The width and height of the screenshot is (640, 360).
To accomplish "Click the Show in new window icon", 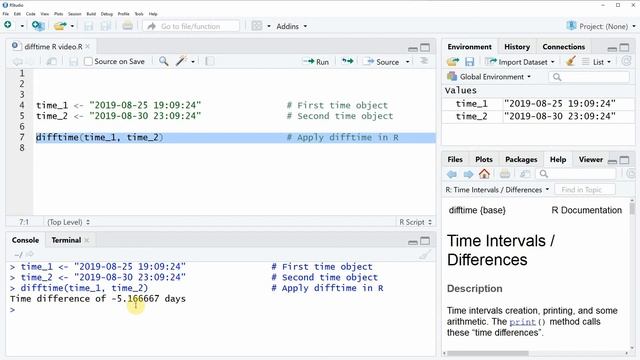I will 51,62.
